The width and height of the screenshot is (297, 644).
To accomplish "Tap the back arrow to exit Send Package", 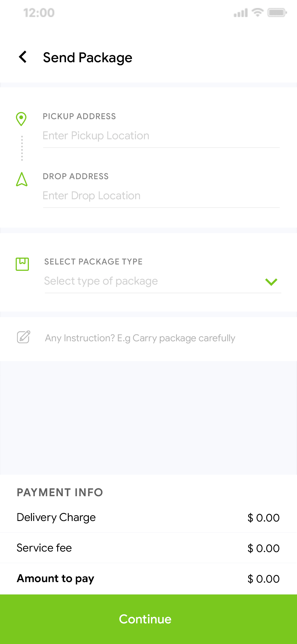I will (x=22, y=57).
